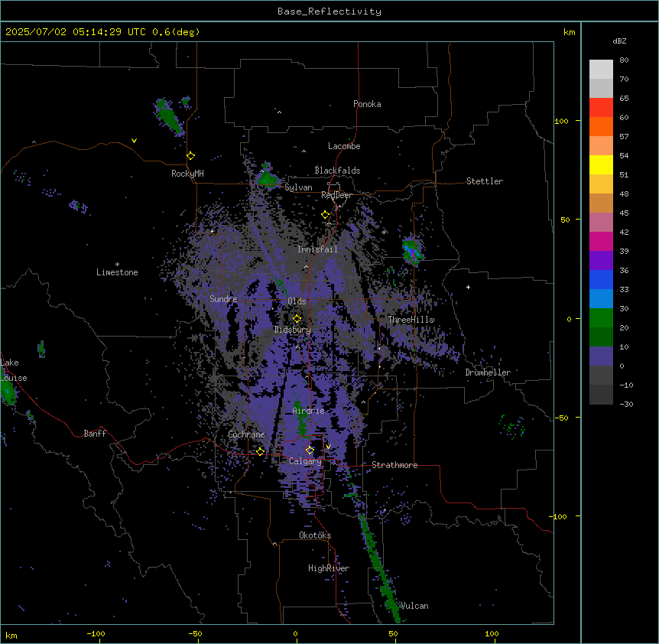659x644 pixels.
Task: Click the yellow diamond marker below RedDeer
Action: point(326,215)
